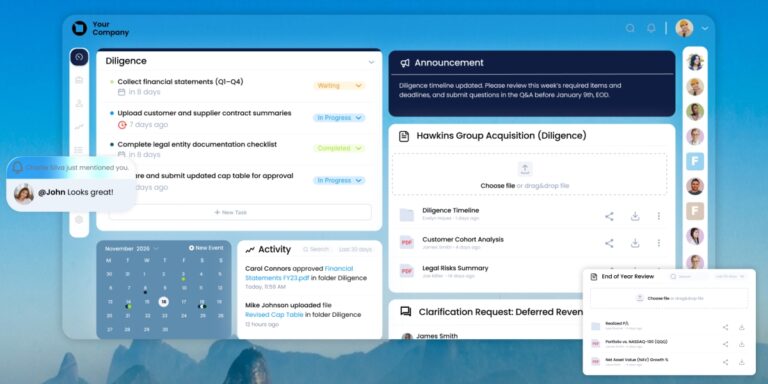Download the Diligence Timeline file

635,216
